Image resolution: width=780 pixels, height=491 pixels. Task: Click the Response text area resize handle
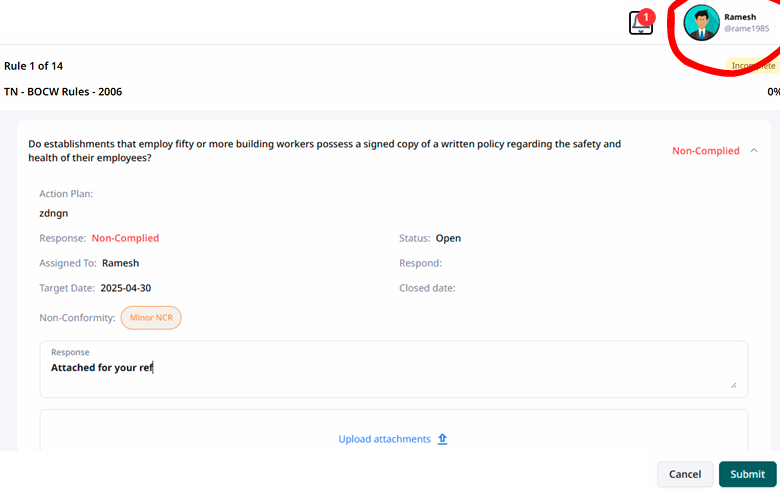[x=732, y=384]
